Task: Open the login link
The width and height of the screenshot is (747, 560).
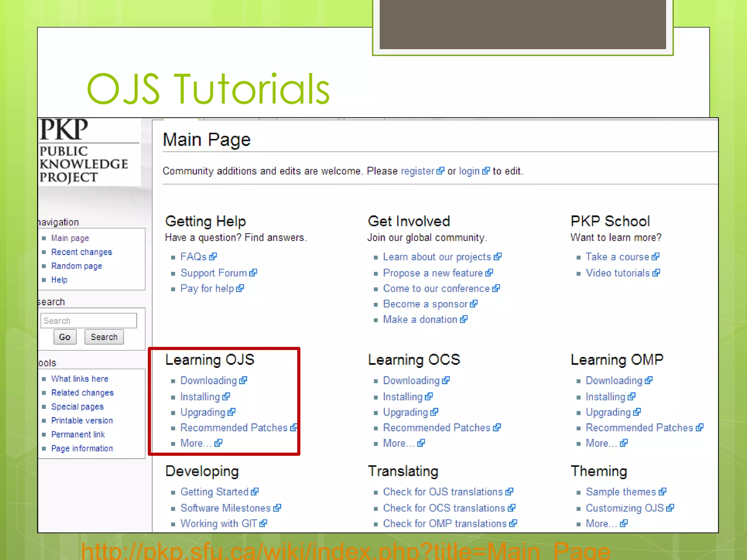Action: 469,171
